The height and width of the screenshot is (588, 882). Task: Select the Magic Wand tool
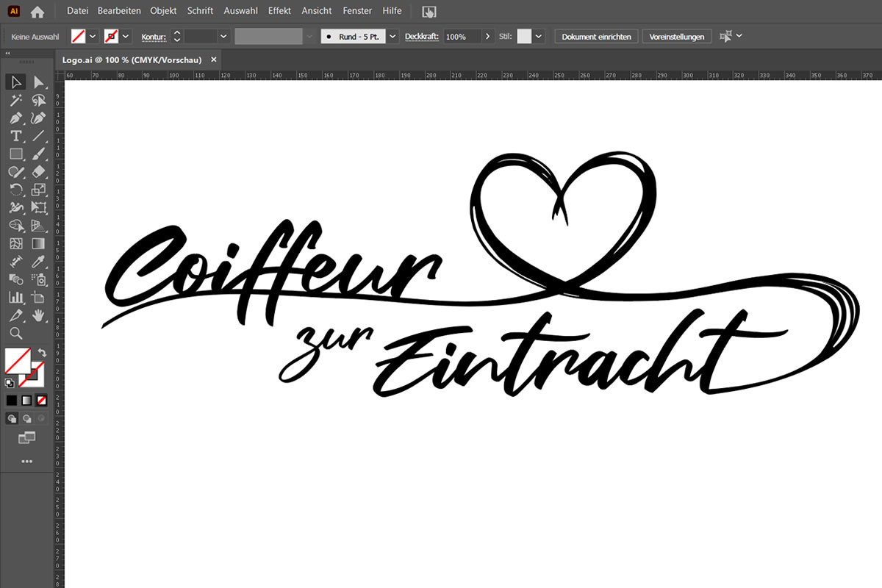pos(15,101)
